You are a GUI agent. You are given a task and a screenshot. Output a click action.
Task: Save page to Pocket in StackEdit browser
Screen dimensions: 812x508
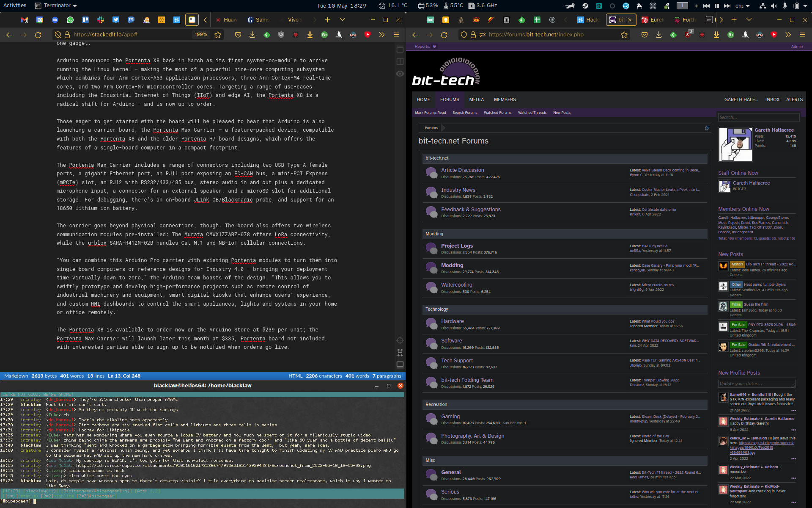[x=238, y=35]
